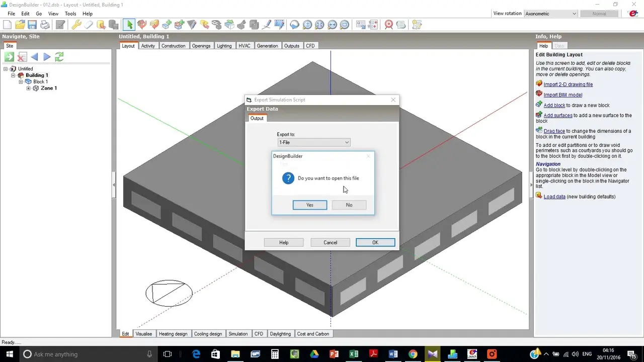Click the blue back arrow in Navigate panel
Viewport: 644px width, 362px height.
(x=34, y=57)
